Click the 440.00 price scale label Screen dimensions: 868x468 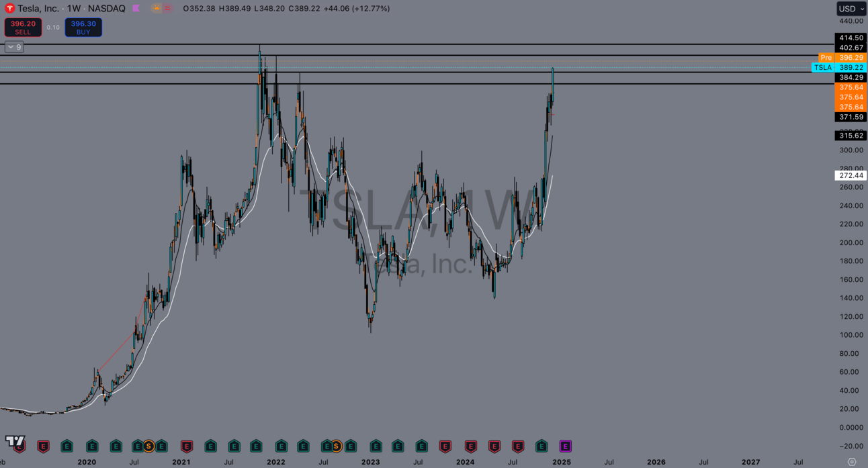click(851, 21)
